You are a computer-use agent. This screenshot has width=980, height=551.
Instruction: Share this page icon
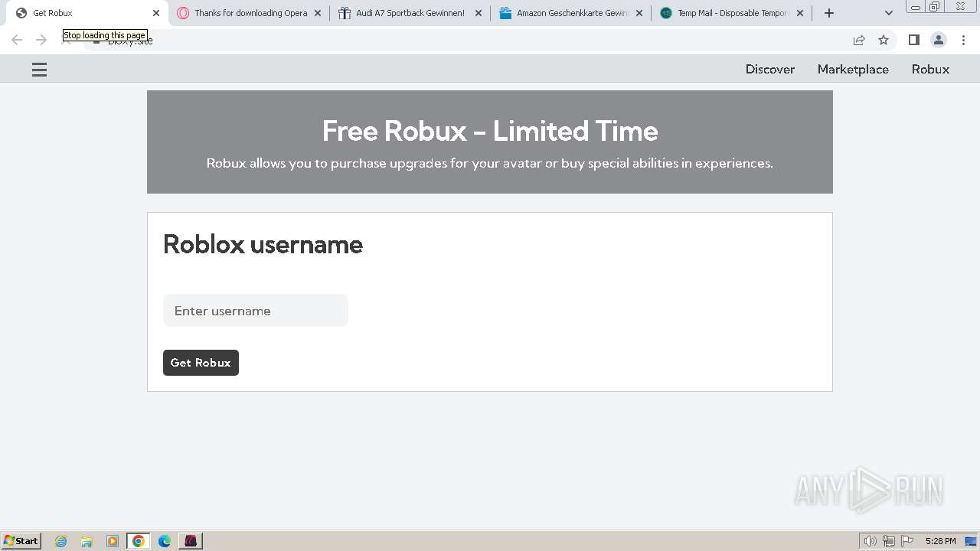point(859,40)
